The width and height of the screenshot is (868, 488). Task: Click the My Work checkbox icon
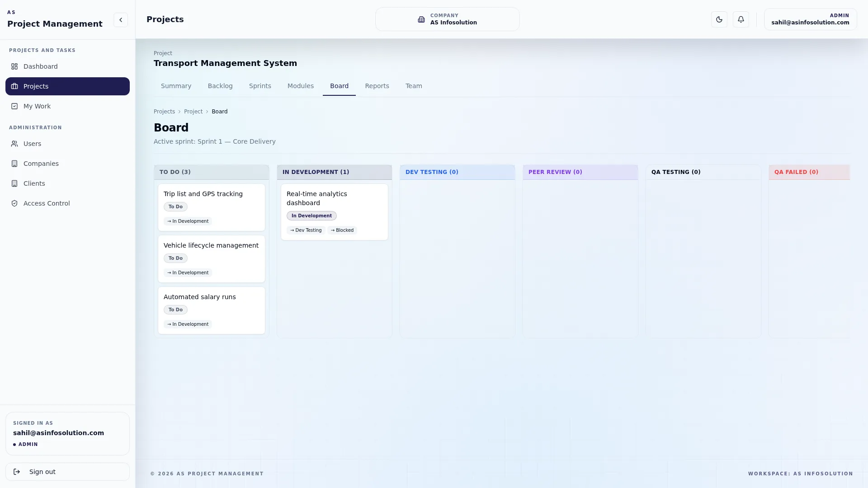[x=14, y=106]
